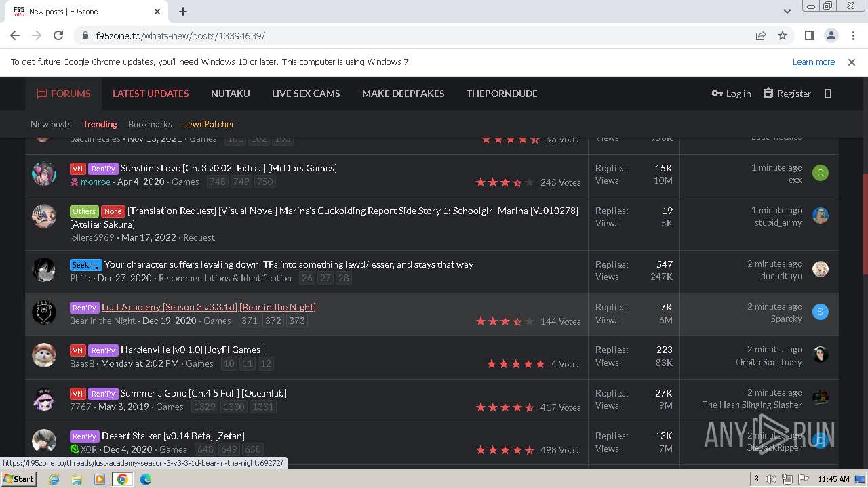This screenshot has width=868, height=488.
Task: Dismiss the Chrome update notification bar
Action: pos(852,62)
